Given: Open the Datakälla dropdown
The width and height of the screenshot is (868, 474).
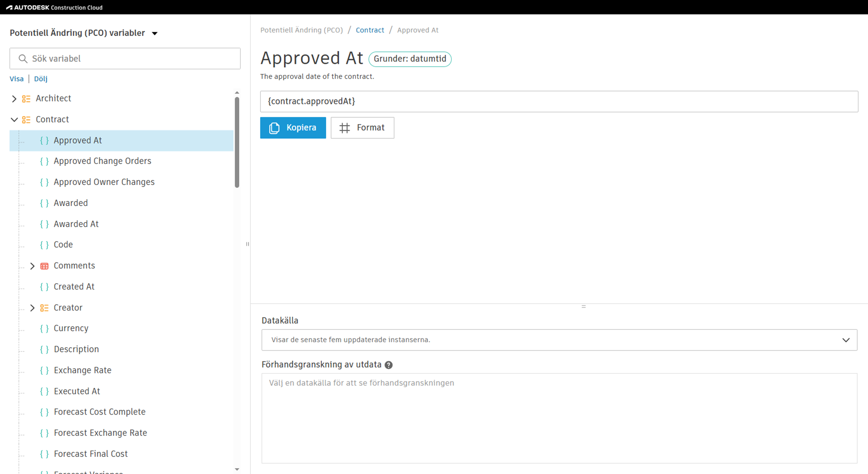Looking at the screenshot, I should tap(559, 340).
